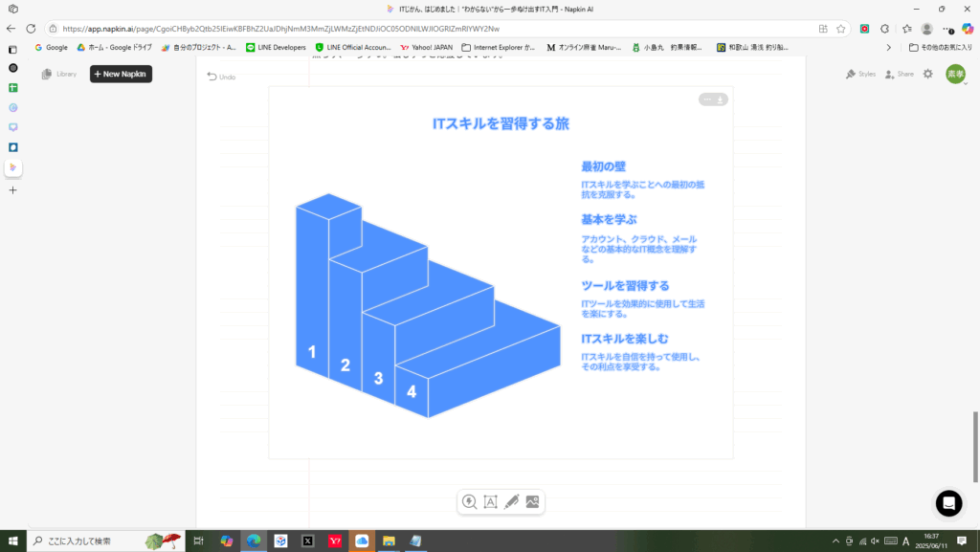Click the lightning Spark search icon

point(469,501)
